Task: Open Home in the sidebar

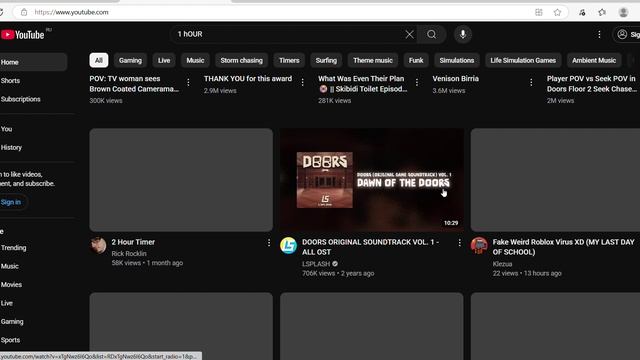Action: pos(33,62)
